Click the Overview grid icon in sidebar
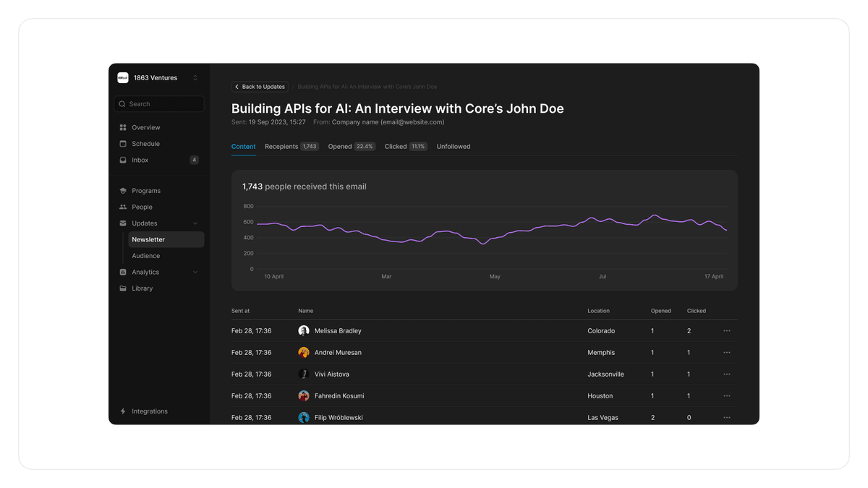The width and height of the screenshot is (868, 488). pyautogui.click(x=123, y=127)
